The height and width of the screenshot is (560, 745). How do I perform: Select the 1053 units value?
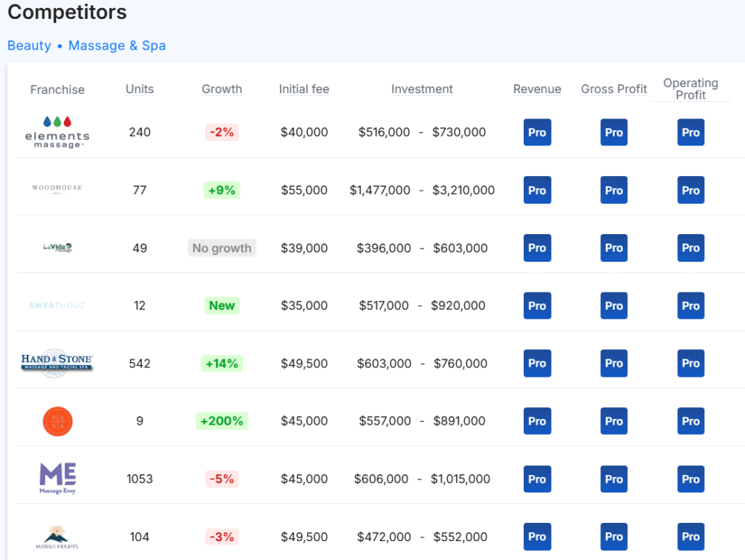[x=140, y=479]
